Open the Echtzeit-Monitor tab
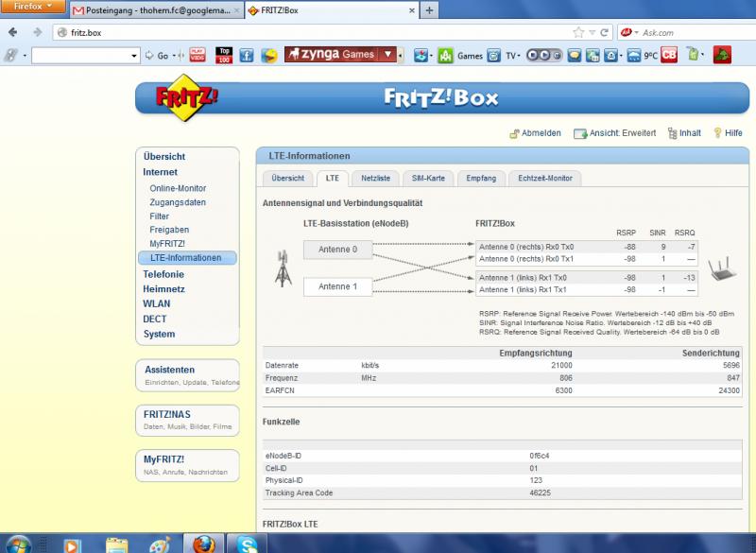756x553 pixels. 545,179
